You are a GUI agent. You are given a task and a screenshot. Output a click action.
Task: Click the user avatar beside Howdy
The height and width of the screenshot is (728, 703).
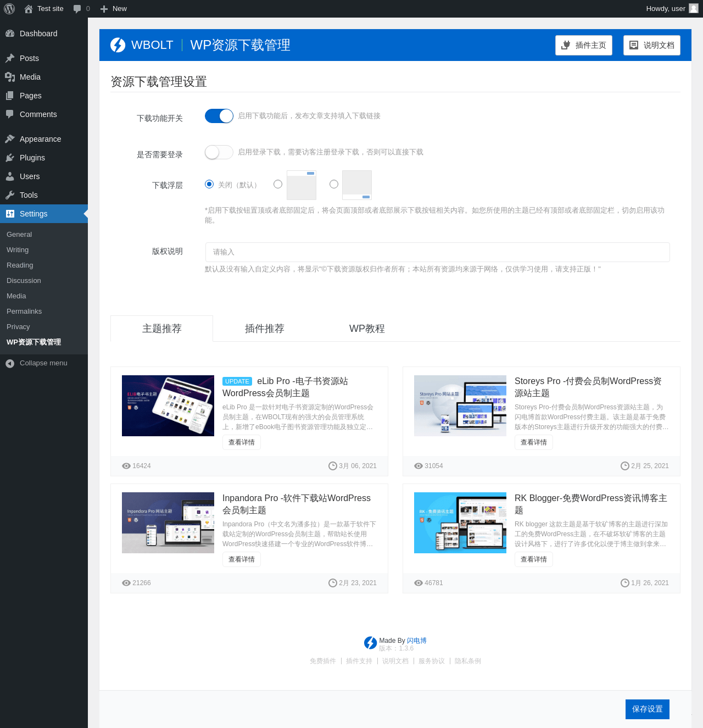pos(694,8)
